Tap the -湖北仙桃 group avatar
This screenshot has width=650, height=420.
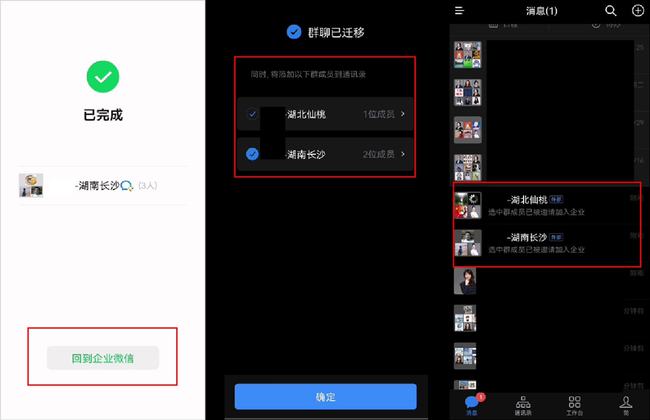coord(468,205)
